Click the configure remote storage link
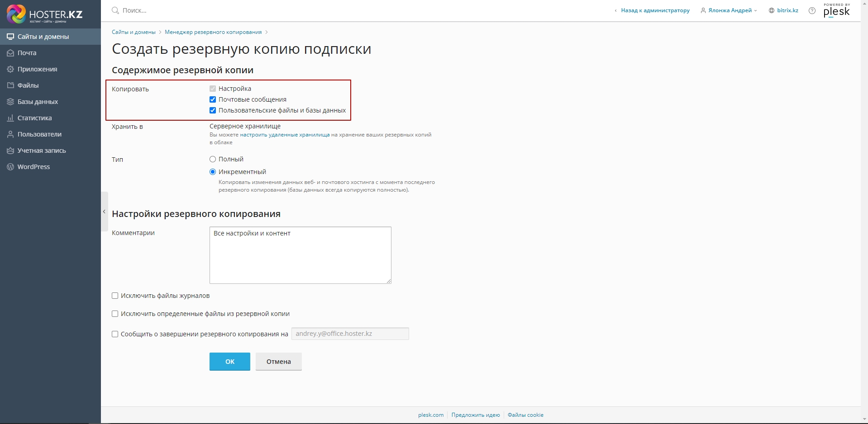868x424 pixels. (285, 135)
